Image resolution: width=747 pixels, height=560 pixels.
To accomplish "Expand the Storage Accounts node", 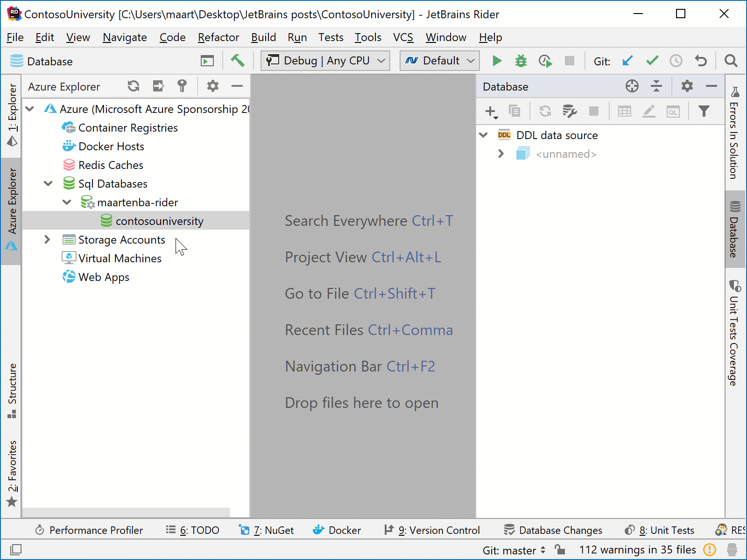I will tap(47, 239).
